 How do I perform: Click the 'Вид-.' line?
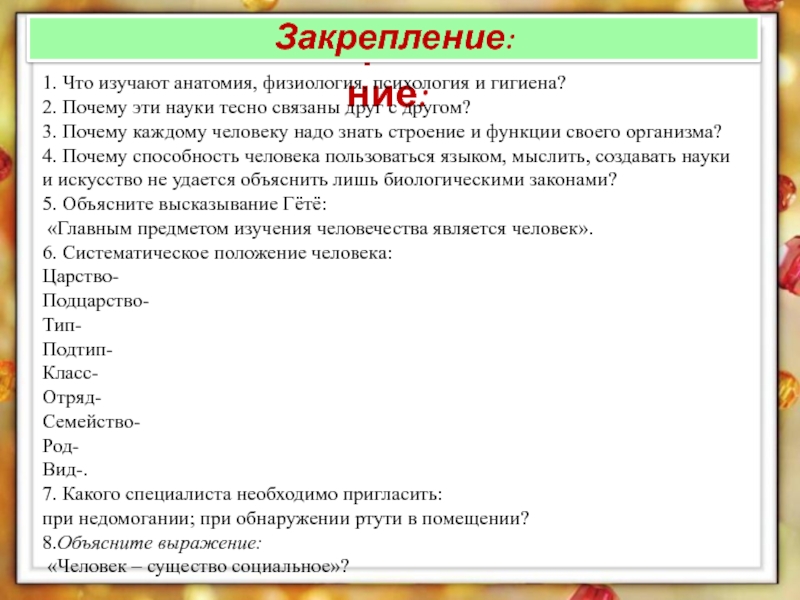coord(65,470)
